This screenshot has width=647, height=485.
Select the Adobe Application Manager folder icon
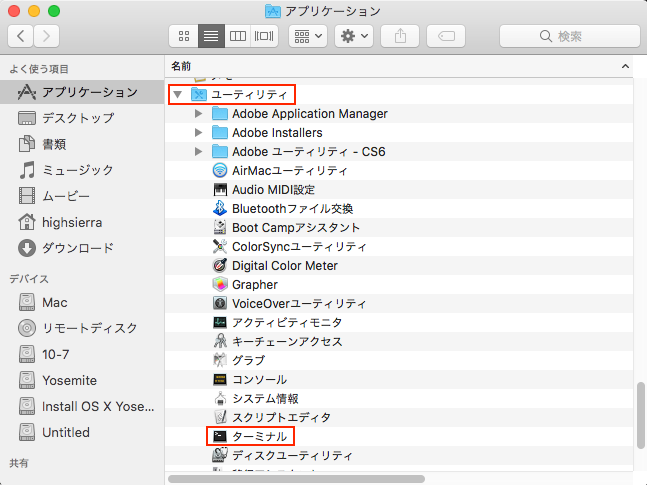(220, 114)
